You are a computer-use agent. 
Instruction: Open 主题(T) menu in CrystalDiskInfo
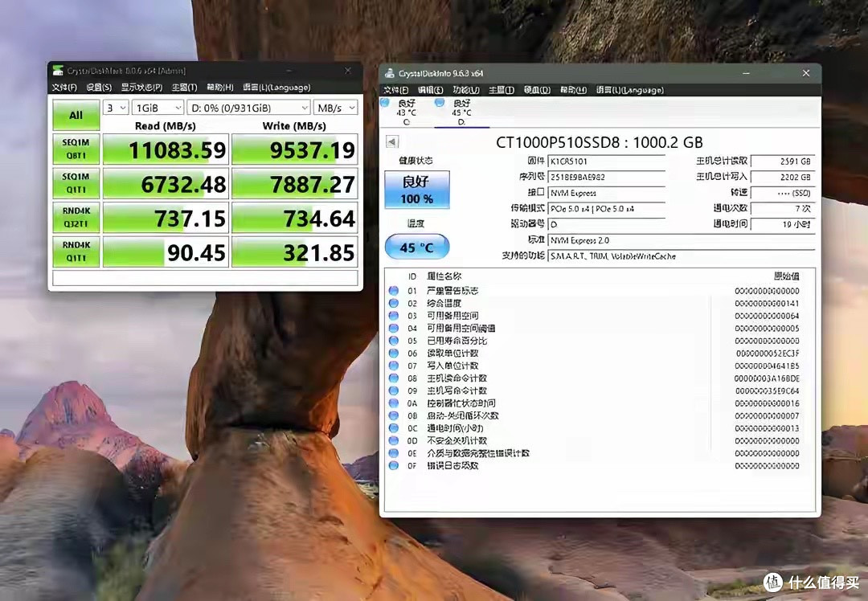tap(502, 90)
